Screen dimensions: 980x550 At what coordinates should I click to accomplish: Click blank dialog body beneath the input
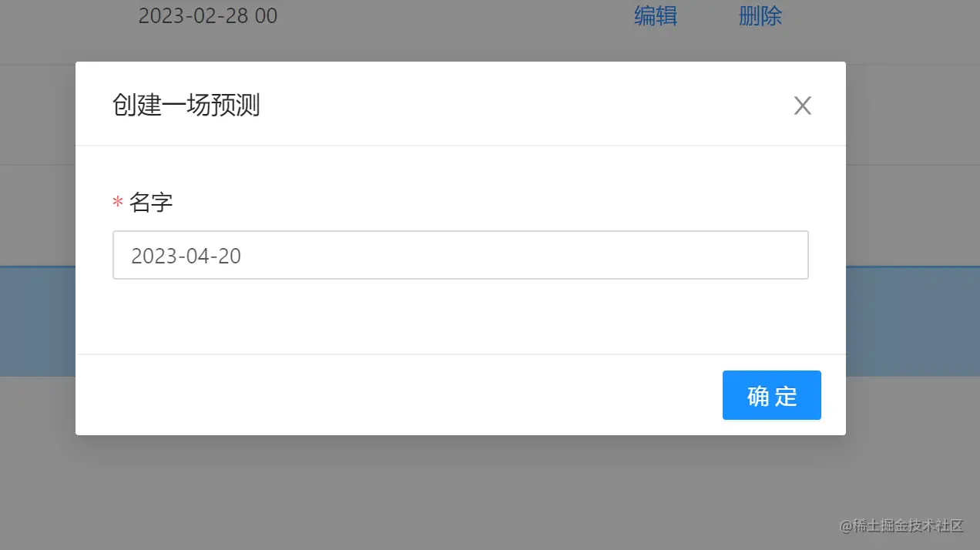click(x=461, y=316)
